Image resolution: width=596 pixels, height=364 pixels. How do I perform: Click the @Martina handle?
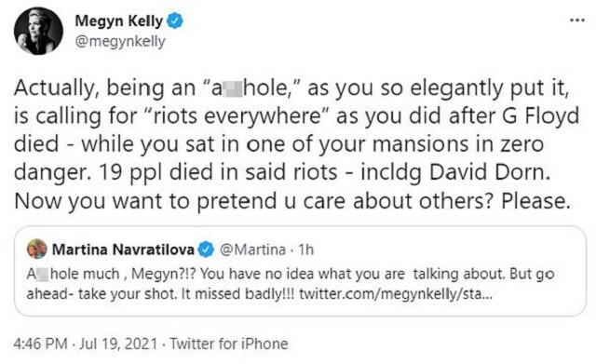click(x=252, y=249)
